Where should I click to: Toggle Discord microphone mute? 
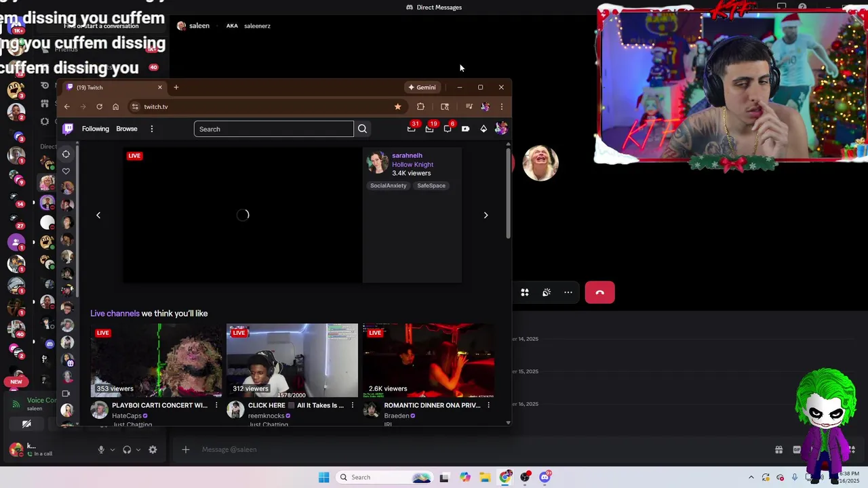(x=101, y=449)
